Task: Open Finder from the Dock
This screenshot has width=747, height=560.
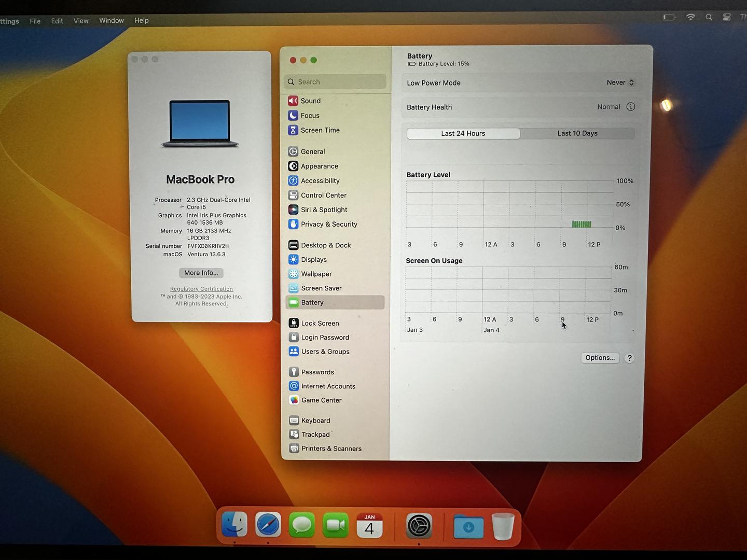Action: (x=234, y=525)
